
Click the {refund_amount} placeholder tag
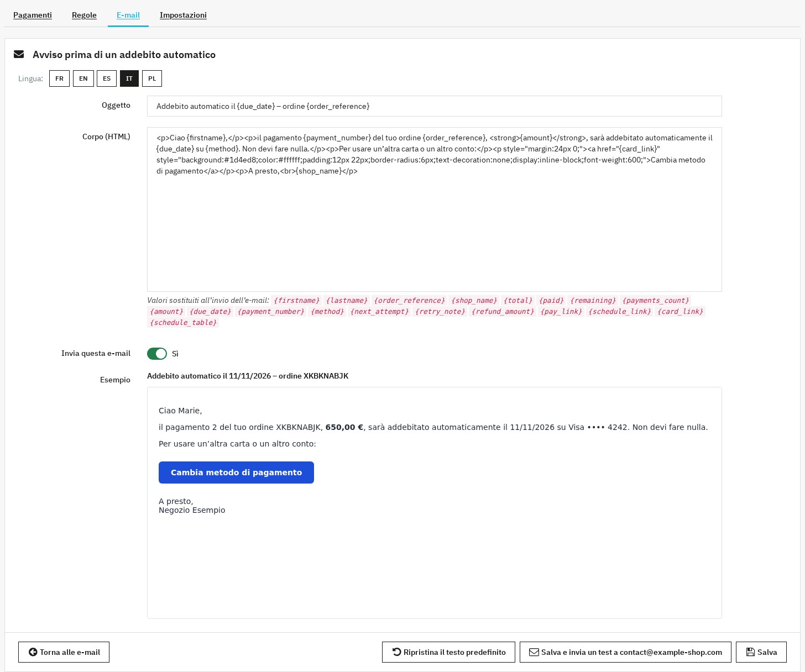pos(503,312)
